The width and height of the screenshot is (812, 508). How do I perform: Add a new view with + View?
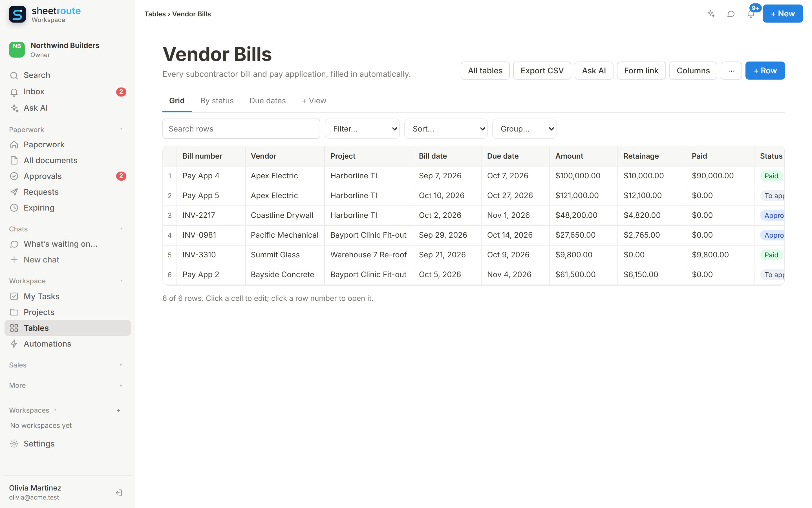(314, 101)
